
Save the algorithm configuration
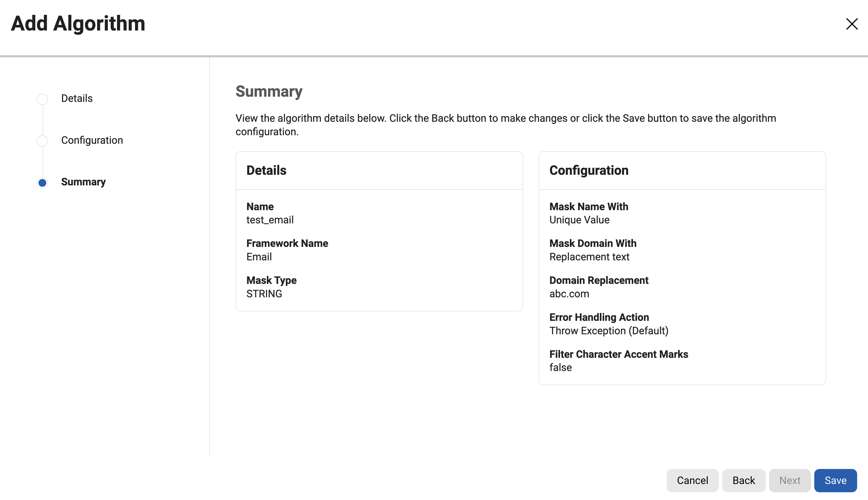coord(835,480)
